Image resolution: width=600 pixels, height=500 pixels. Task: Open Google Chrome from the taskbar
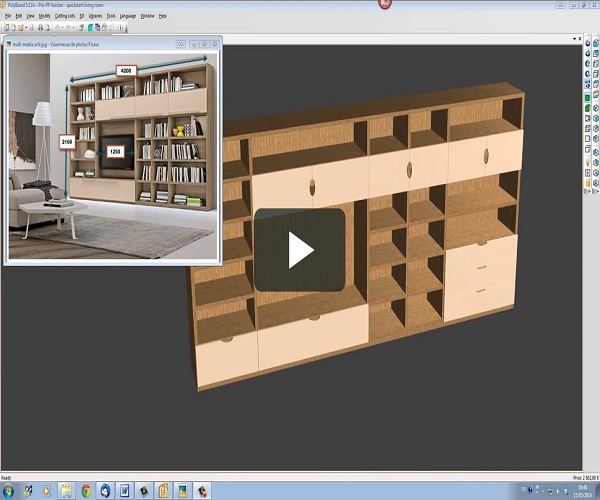(x=86, y=491)
